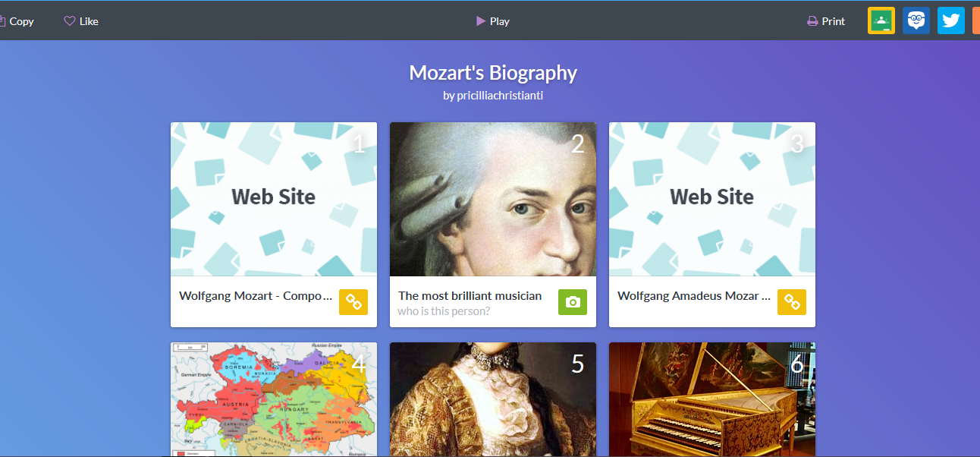Image resolution: width=980 pixels, height=457 pixels.
Task: Open harpsichord thumbnail numbered 6
Action: click(712, 399)
